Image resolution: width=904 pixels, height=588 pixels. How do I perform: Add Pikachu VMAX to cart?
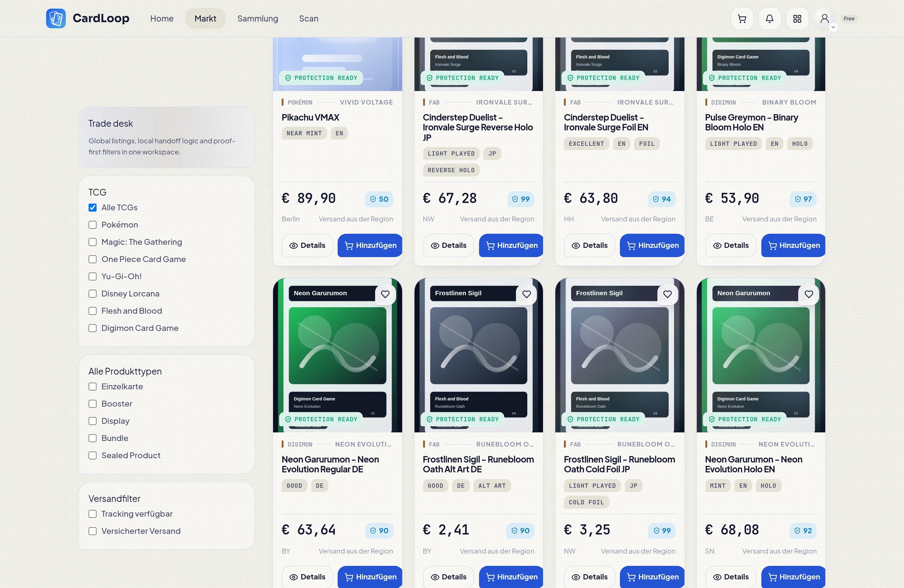click(x=370, y=245)
